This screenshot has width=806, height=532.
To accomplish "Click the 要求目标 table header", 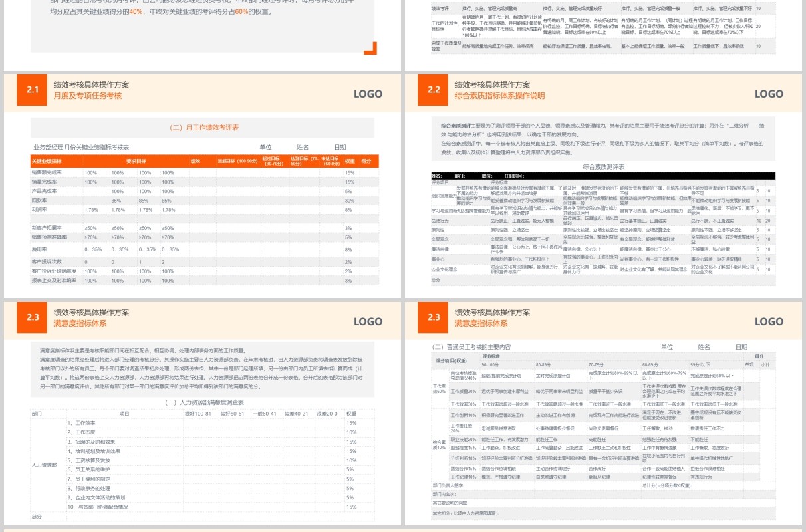I will click(x=136, y=161).
